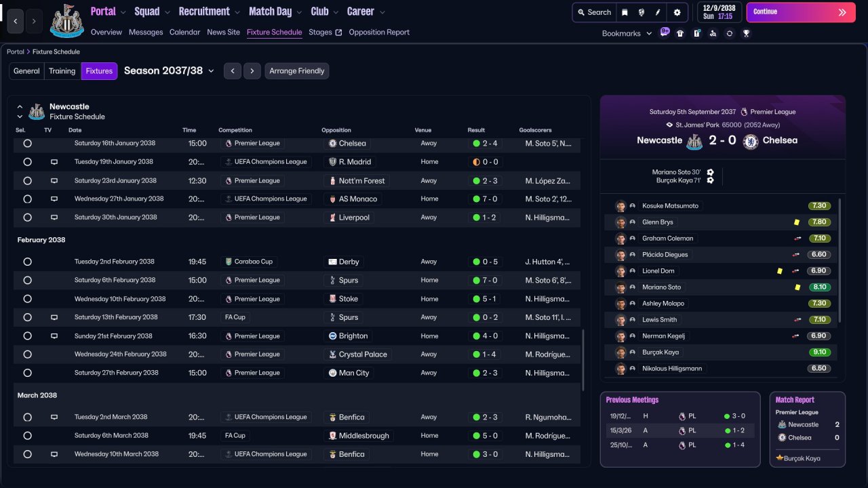Click the Date column header
The width and height of the screenshot is (868, 488).
click(75, 130)
